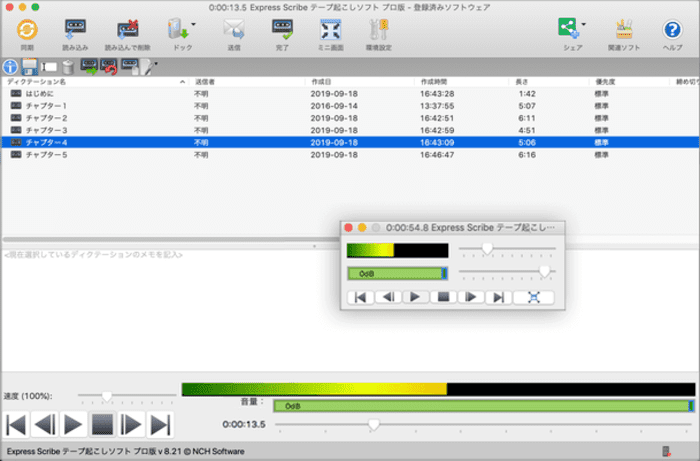Image resolution: width=700 pixels, height=461 pixels.
Task: Click stop in mini window
Action: point(443,297)
